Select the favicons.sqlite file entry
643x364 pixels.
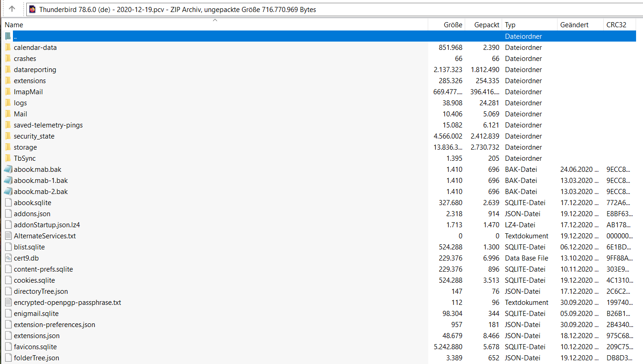tap(35, 347)
